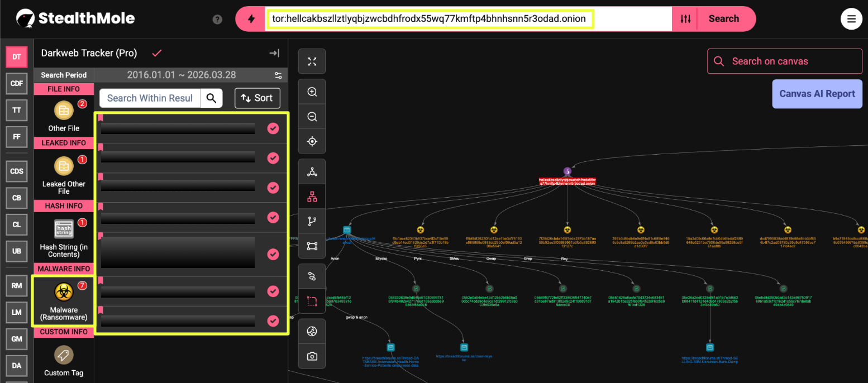The width and height of the screenshot is (868, 383).
Task: Uncheck the fourth result row checkmark
Action: click(x=273, y=217)
